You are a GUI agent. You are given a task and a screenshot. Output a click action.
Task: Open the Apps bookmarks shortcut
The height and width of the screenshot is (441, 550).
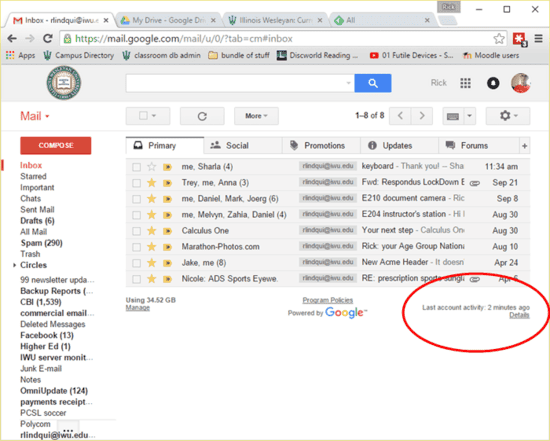click(x=20, y=55)
